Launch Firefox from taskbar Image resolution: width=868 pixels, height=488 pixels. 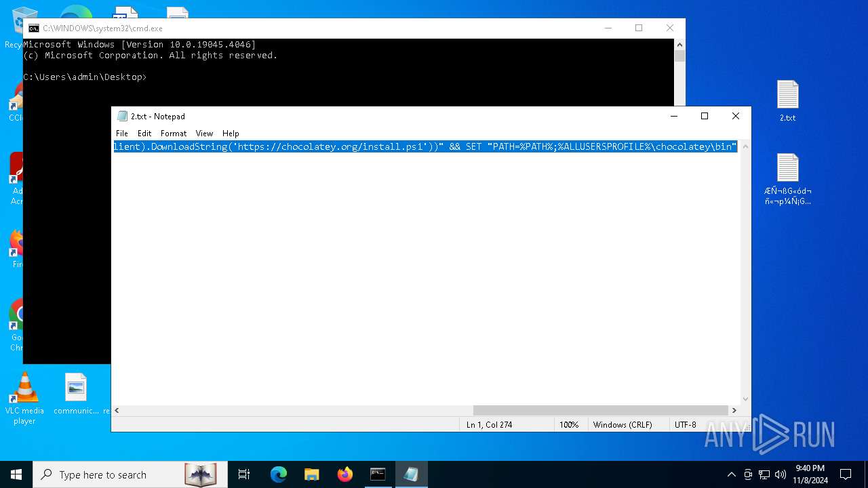(345, 474)
